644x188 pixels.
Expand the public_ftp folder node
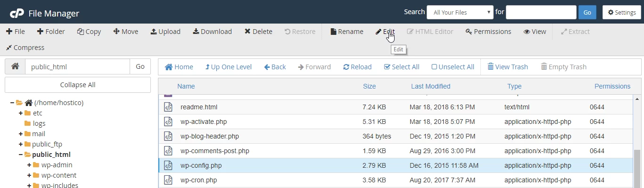coord(21,144)
